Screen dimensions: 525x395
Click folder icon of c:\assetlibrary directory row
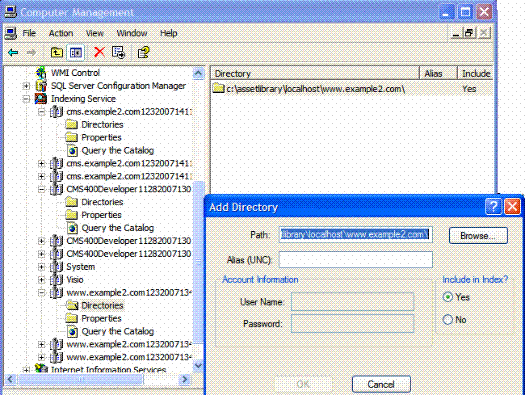218,89
